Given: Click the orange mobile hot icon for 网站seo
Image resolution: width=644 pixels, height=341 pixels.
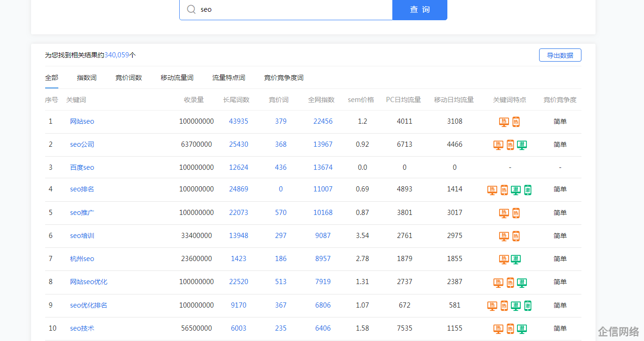Looking at the screenshot, I should tap(516, 122).
